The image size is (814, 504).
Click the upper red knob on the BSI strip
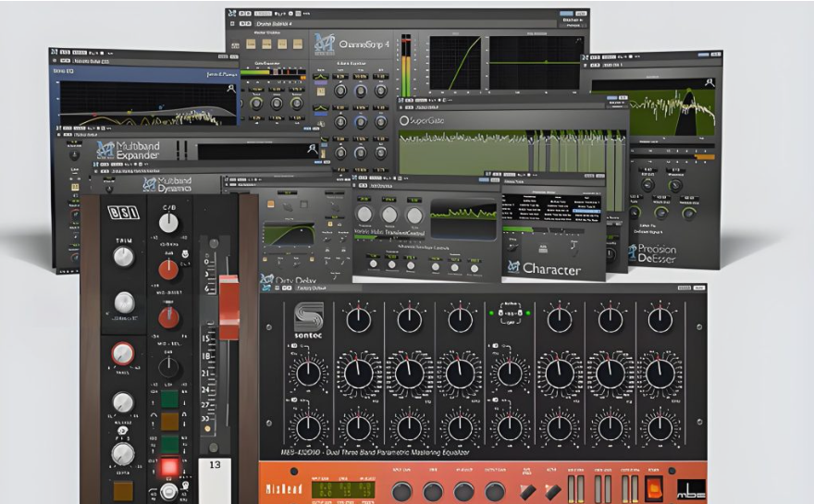tap(168, 270)
